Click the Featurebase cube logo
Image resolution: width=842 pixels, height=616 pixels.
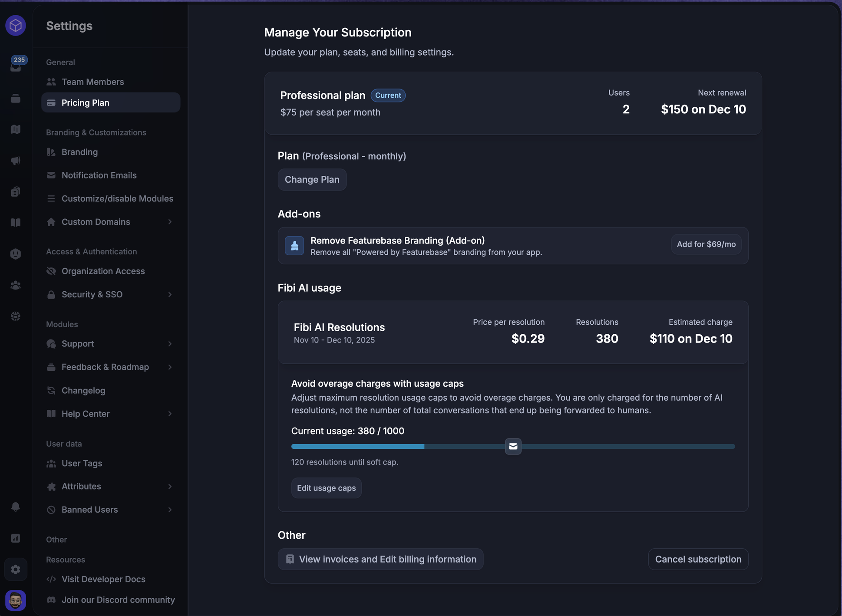16,26
